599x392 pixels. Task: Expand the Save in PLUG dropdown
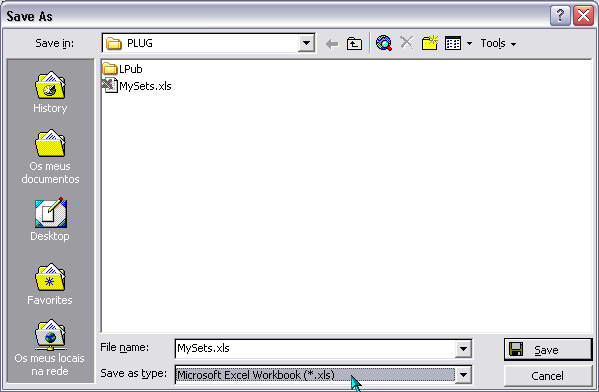pyautogui.click(x=306, y=43)
